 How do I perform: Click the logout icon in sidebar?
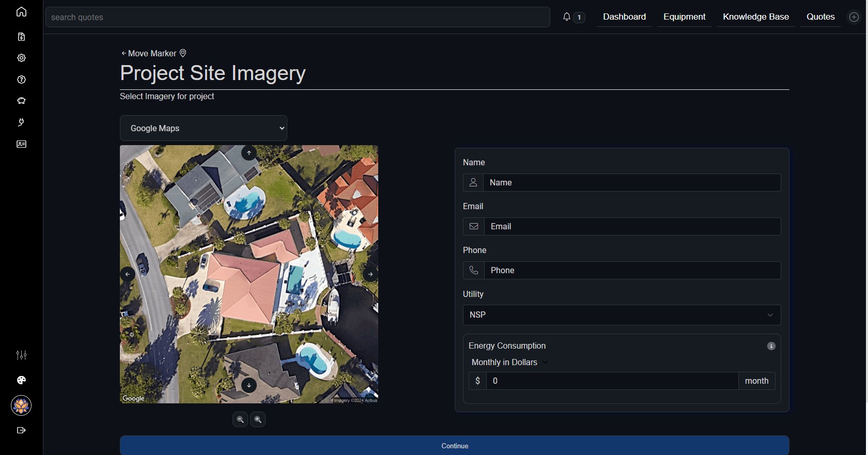(21, 430)
